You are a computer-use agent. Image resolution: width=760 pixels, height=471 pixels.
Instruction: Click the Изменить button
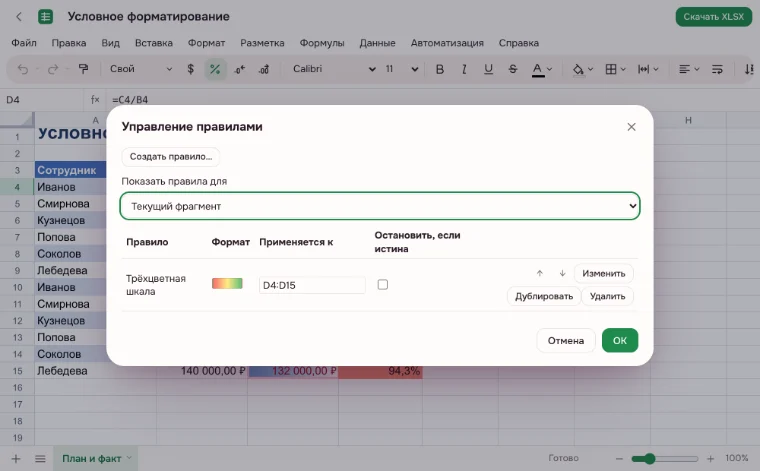(x=603, y=273)
